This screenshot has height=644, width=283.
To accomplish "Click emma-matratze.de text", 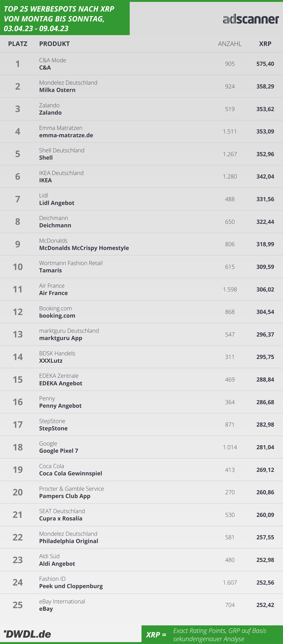I will click(x=66, y=135).
